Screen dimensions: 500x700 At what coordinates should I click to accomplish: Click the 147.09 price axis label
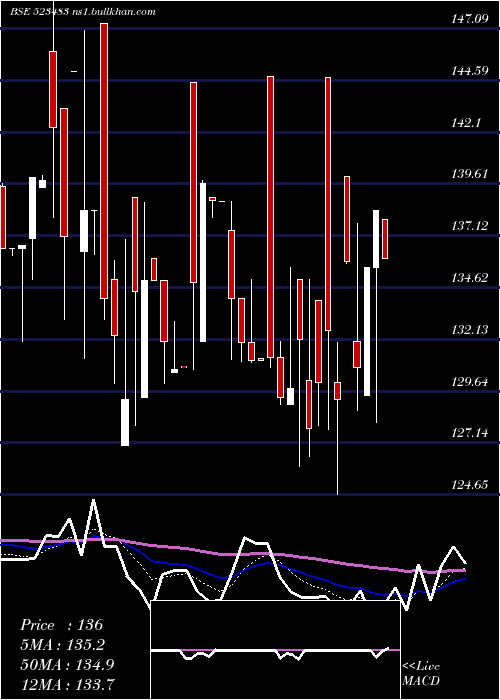pos(470,19)
